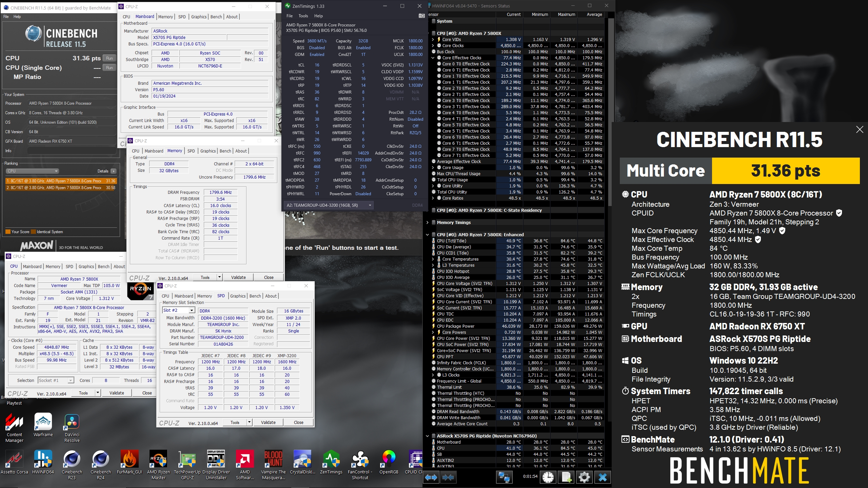The image size is (868, 488).
Task: Click HWiNFO sensor list vertical scrollbar
Action: pyautogui.click(x=611, y=112)
